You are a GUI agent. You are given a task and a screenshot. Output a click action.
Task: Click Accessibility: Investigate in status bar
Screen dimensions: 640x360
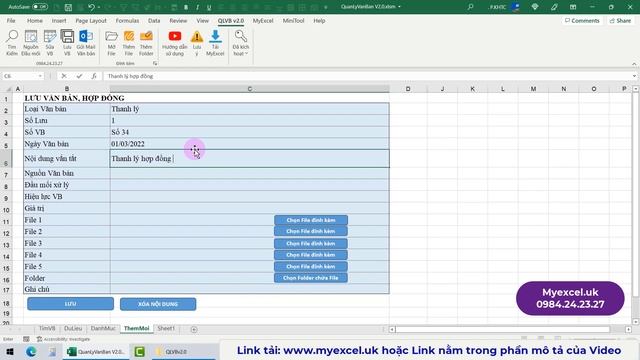(63, 339)
